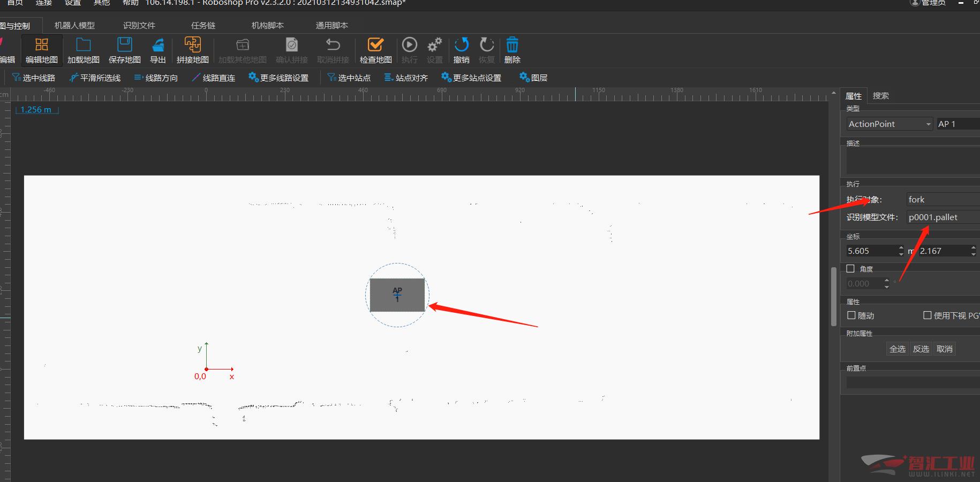The image size is (980, 482).
Task: Increase the X coordinate 5.605 stepper
Action: pyautogui.click(x=901, y=248)
